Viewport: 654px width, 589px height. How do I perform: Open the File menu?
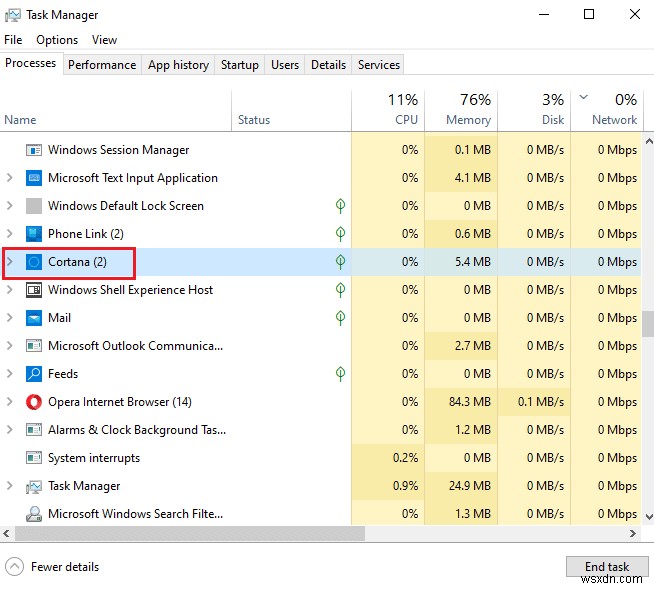coord(13,40)
